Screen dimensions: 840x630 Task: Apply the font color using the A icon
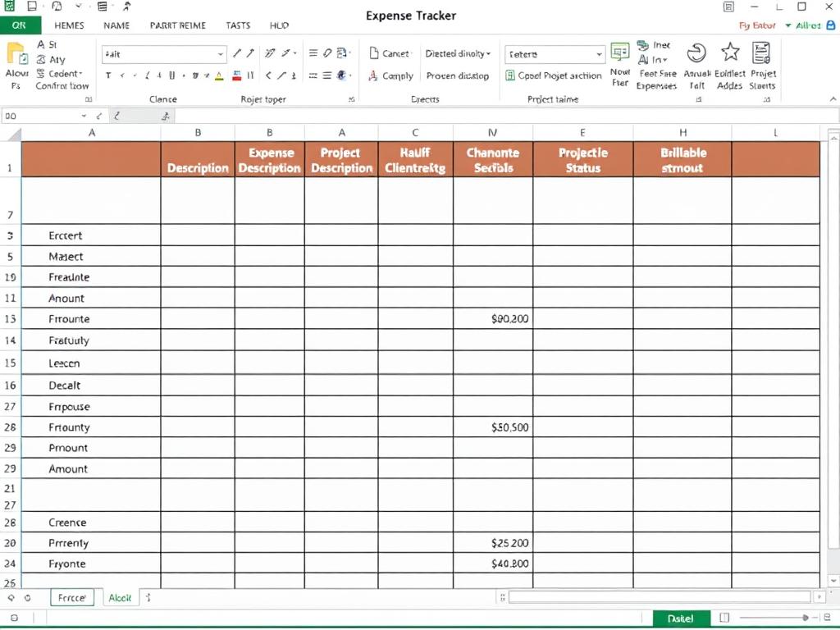point(218,76)
